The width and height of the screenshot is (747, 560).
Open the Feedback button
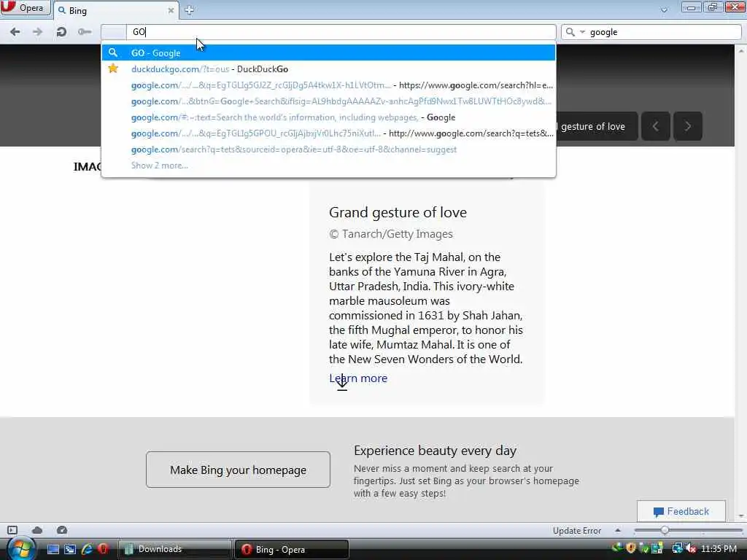click(681, 511)
